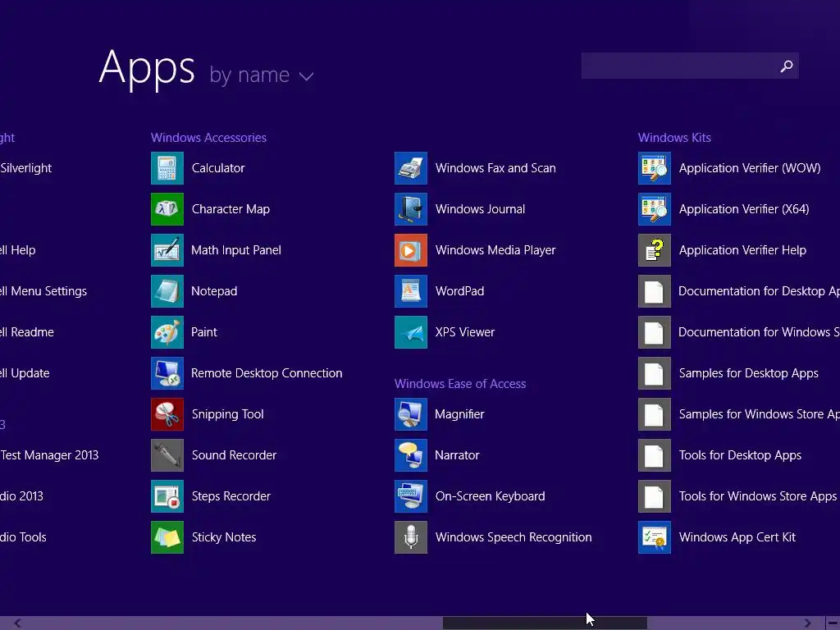Screen dimensions: 840x630
Task: Click the zoom-out minus button at bottom right
Action: pos(833,623)
